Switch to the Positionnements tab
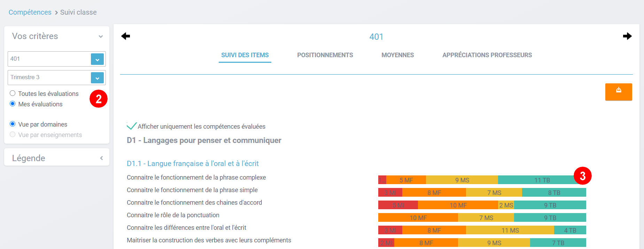This screenshot has height=249, width=644. tap(325, 55)
